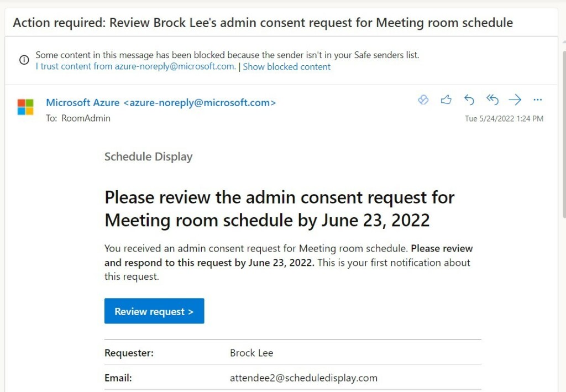Open more message actions menu
This screenshot has width=566, height=392.
538,100
